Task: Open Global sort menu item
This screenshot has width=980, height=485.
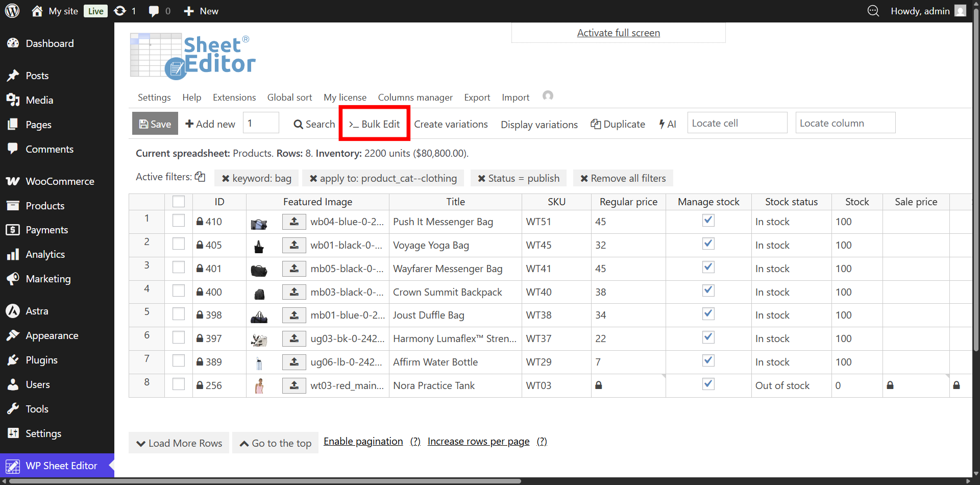Action: click(x=289, y=97)
